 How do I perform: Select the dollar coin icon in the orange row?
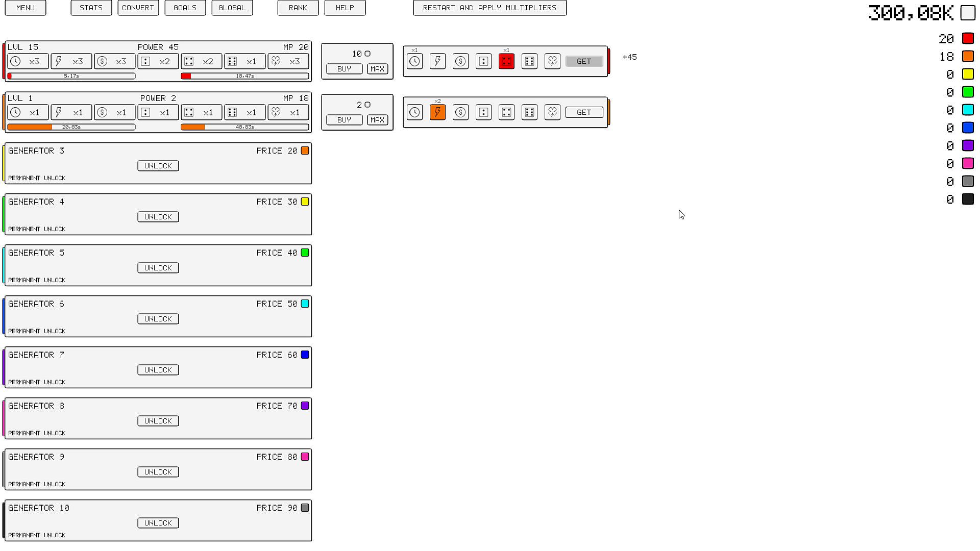460,112
